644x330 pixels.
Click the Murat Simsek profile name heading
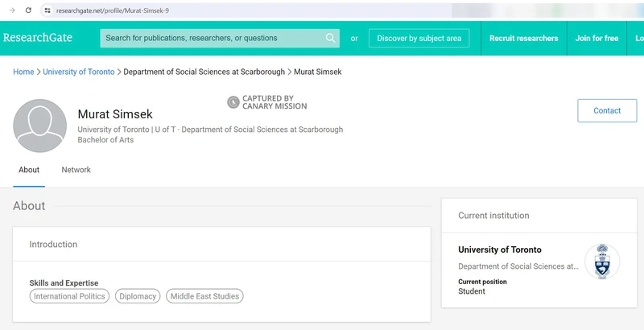[115, 114]
